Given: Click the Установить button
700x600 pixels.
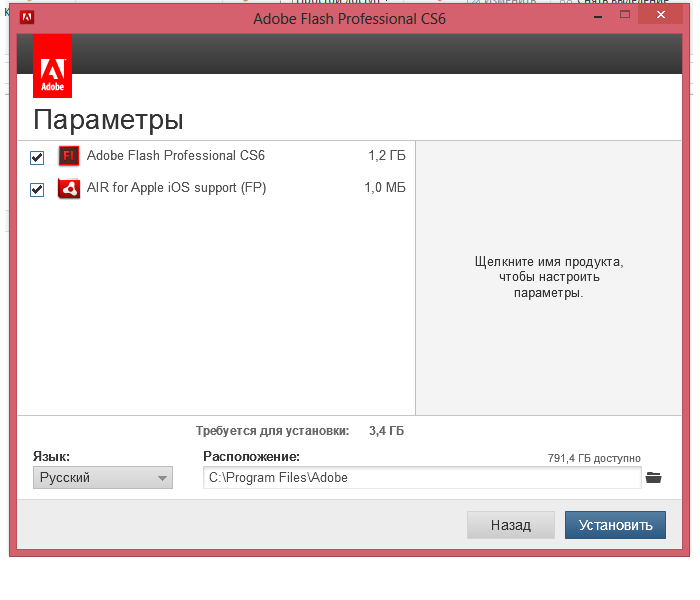Looking at the screenshot, I should [615, 525].
